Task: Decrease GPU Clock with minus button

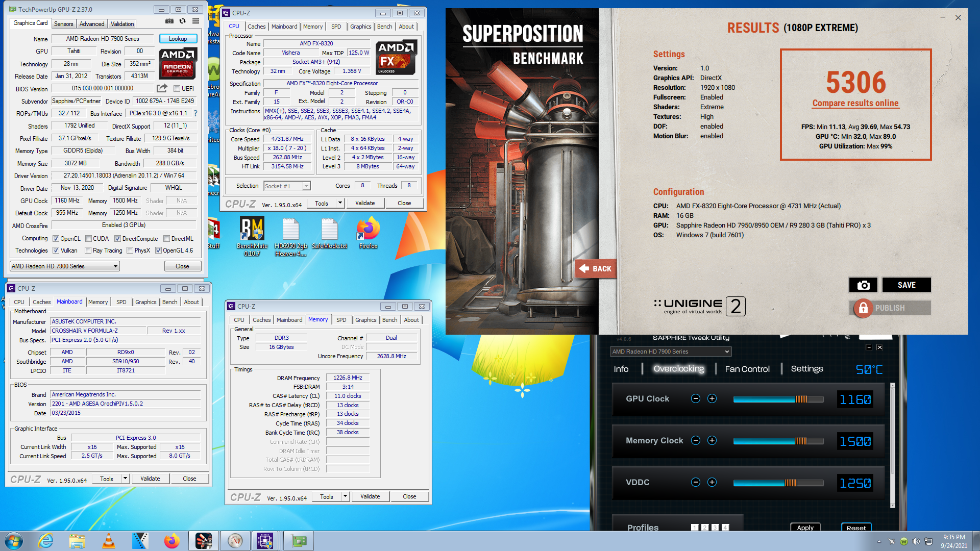Action: [x=695, y=399]
